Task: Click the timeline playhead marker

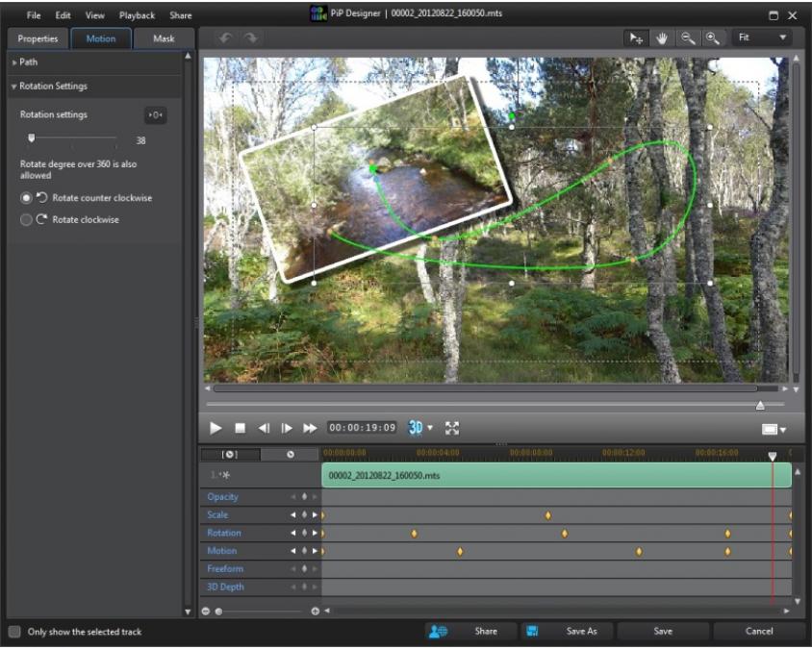Action: click(x=773, y=456)
